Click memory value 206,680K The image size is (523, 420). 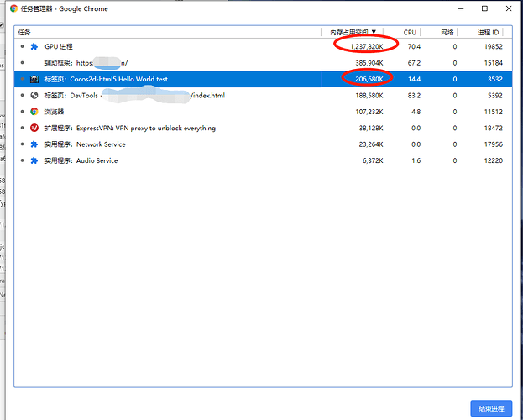[369, 79]
